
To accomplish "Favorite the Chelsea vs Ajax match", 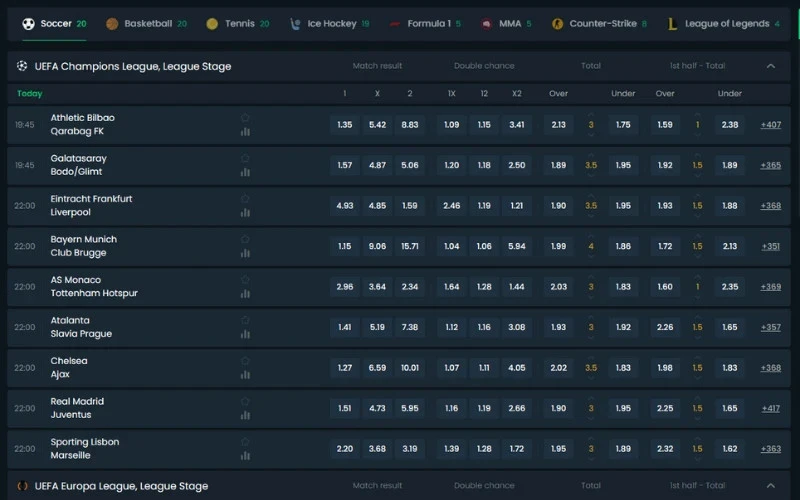I will [x=245, y=361].
